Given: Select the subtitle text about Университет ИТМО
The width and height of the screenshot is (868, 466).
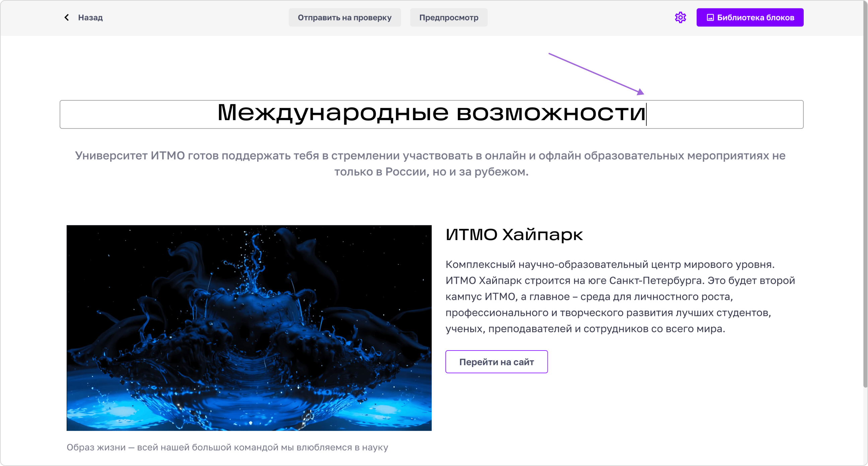Looking at the screenshot, I should (430, 163).
